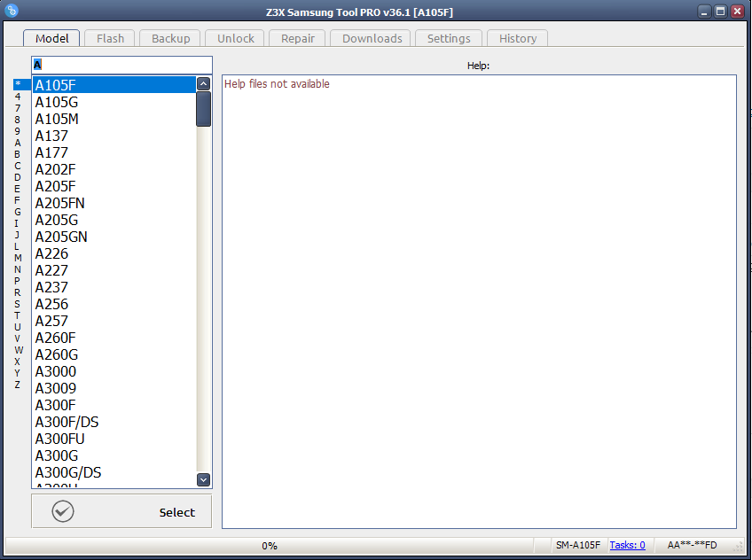This screenshot has width=752, height=560.
Task: Select model A300F/DS in the list
Action: pos(114,422)
